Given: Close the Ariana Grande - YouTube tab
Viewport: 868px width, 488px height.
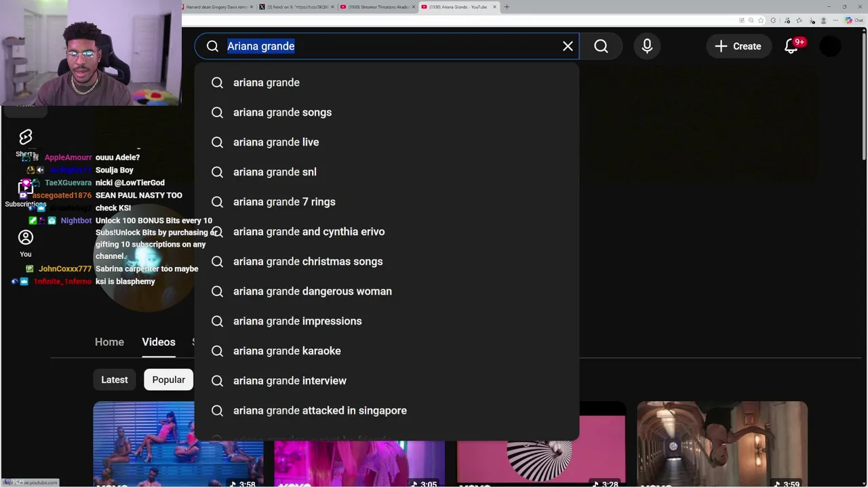Looking at the screenshot, I should [x=494, y=7].
